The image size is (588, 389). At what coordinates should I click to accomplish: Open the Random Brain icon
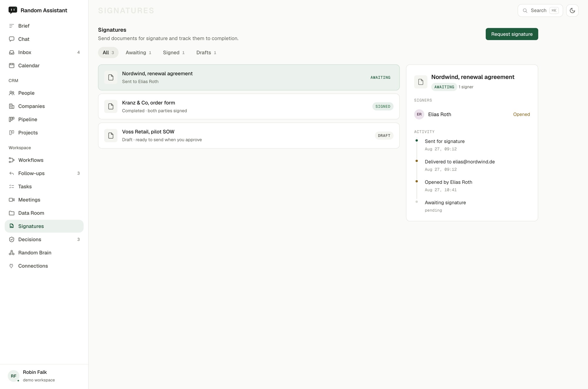click(x=12, y=253)
